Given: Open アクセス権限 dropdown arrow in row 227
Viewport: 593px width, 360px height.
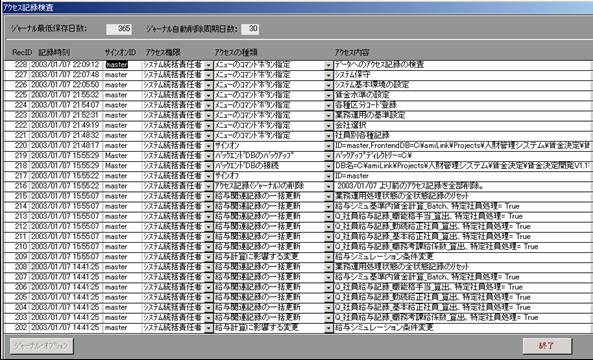Looking at the screenshot, I should (208, 75).
